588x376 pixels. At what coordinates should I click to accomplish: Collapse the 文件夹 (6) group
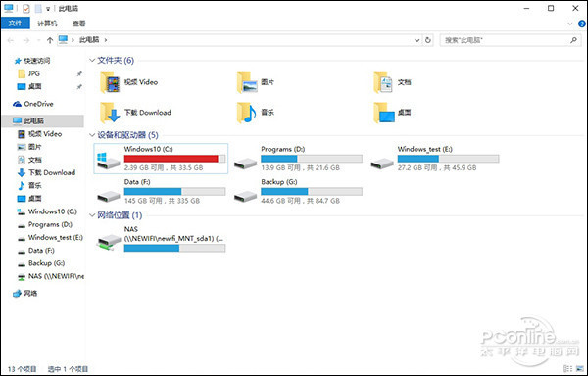point(92,61)
